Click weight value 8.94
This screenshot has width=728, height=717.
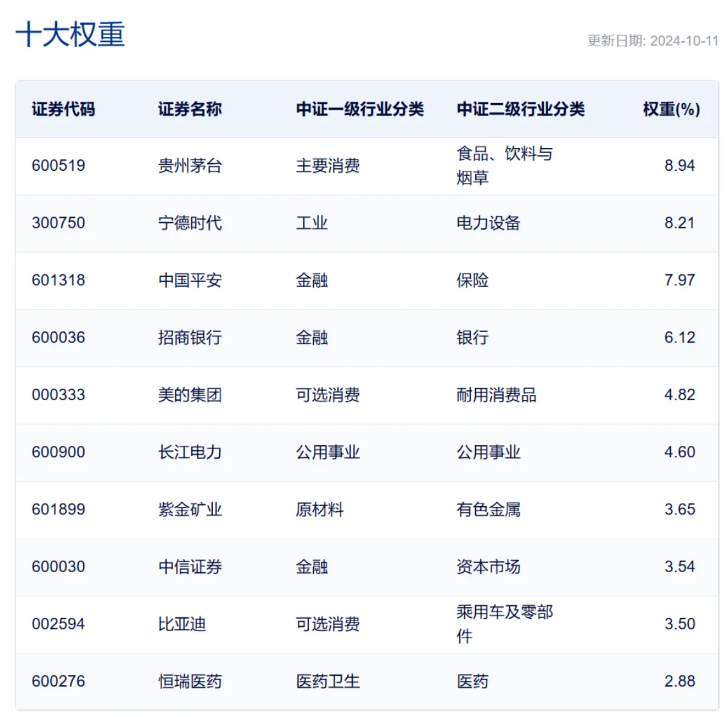pyautogui.click(x=680, y=165)
